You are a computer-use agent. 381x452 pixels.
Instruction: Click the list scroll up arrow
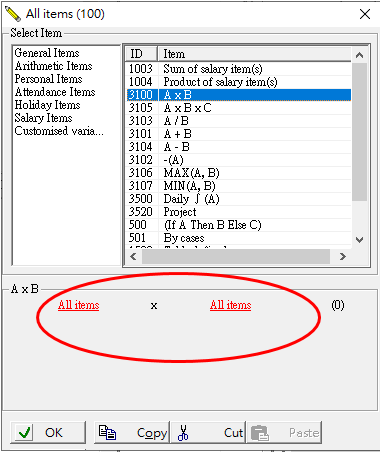click(x=359, y=55)
